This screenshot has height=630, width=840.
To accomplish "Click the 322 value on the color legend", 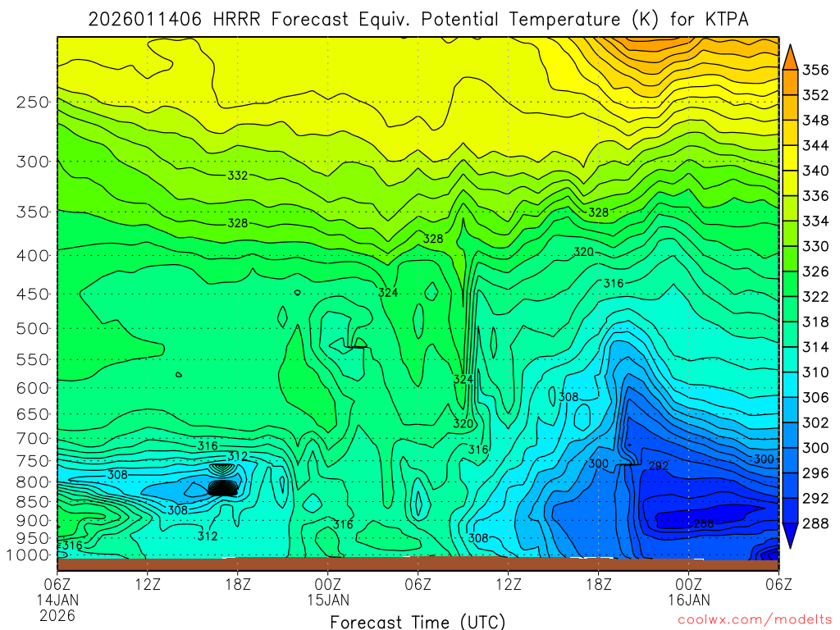I will pyautogui.click(x=815, y=297).
